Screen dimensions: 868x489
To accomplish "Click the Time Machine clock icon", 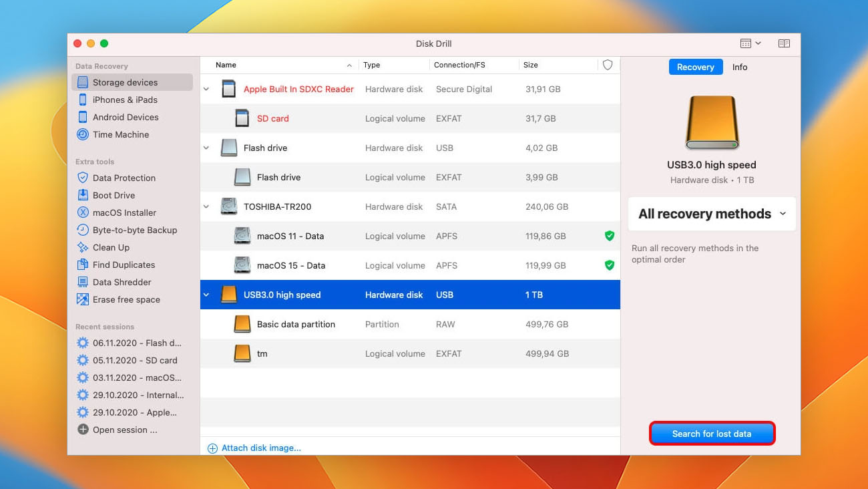I will click(83, 134).
